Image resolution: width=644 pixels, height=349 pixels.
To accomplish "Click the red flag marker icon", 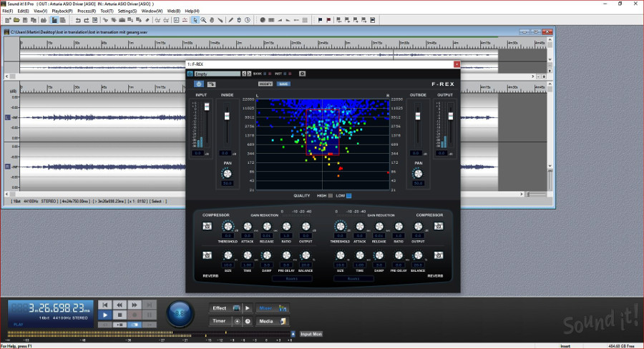I will (328, 20).
